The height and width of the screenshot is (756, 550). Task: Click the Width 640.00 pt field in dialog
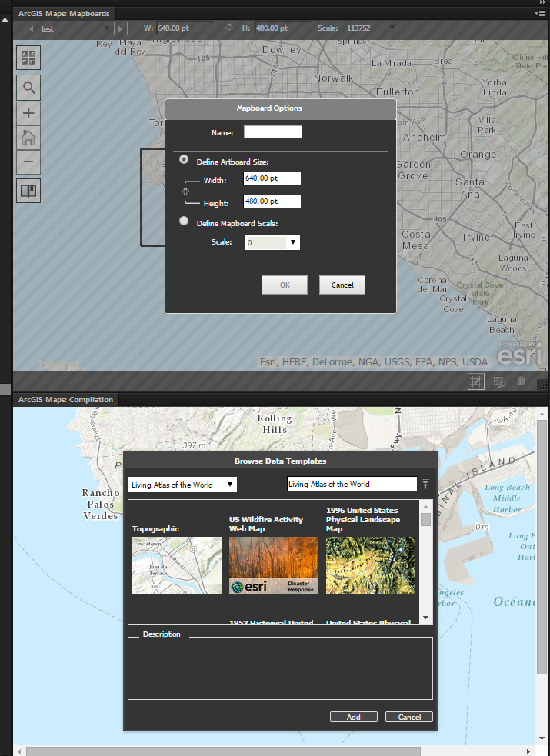coord(272,178)
